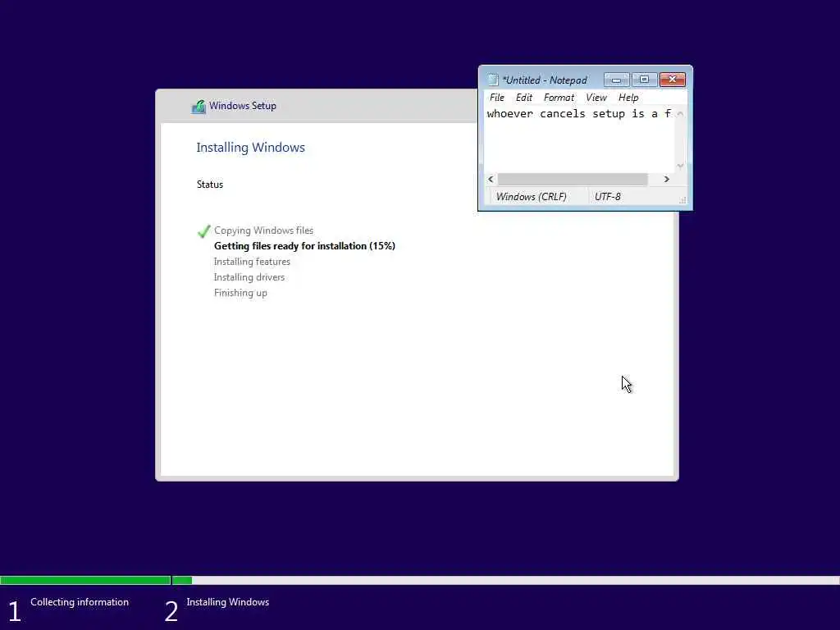Click the Windows Setup title icon
840x630 pixels.
pos(199,106)
